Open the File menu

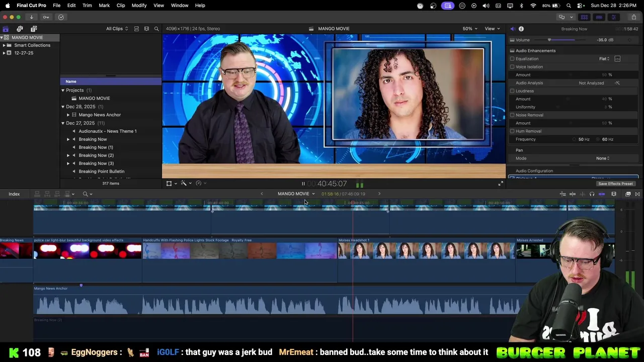(57, 6)
